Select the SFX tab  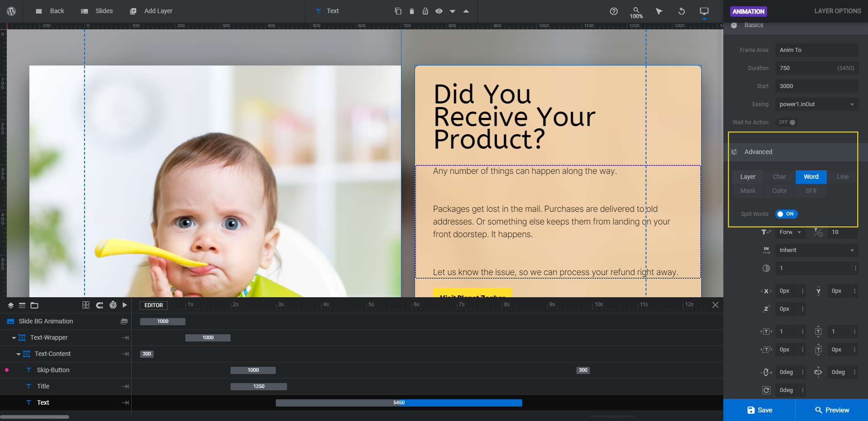point(811,191)
